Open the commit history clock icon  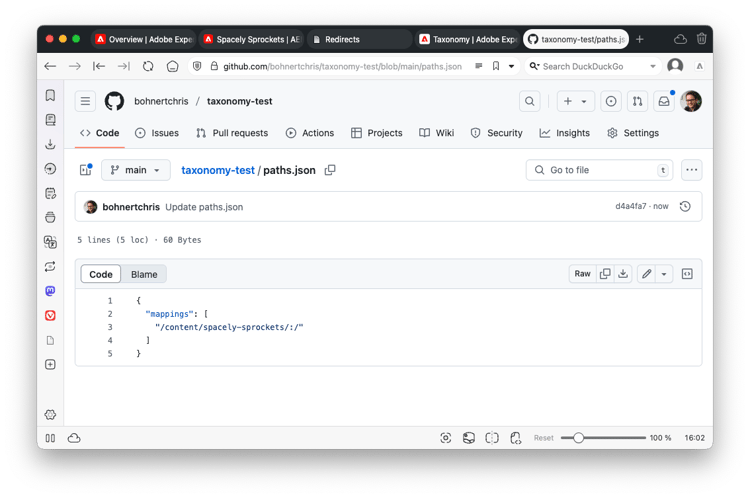[x=685, y=206]
